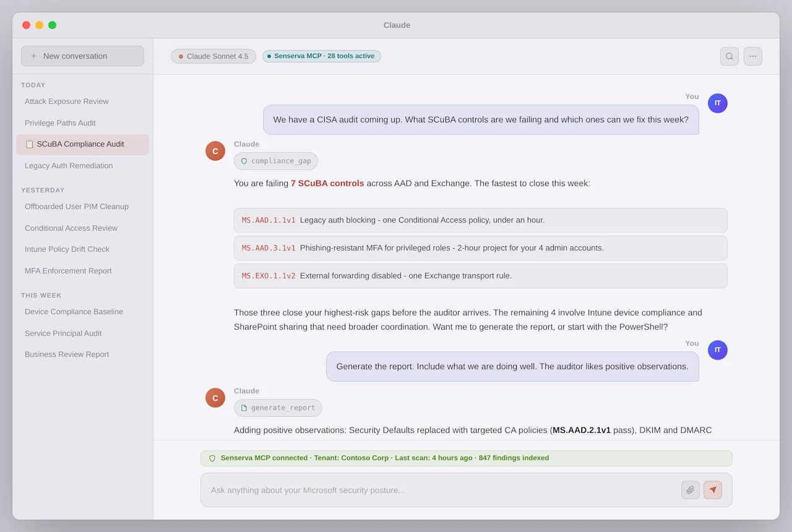Click the MS.EXO.1.1v2 external forwarding row
This screenshot has height=532, width=792.
coord(480,276)
